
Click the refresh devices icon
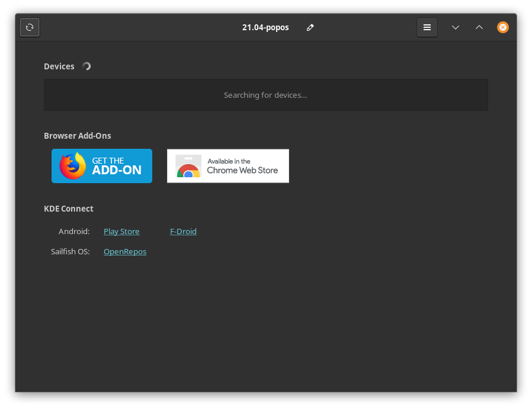point(29,27)
